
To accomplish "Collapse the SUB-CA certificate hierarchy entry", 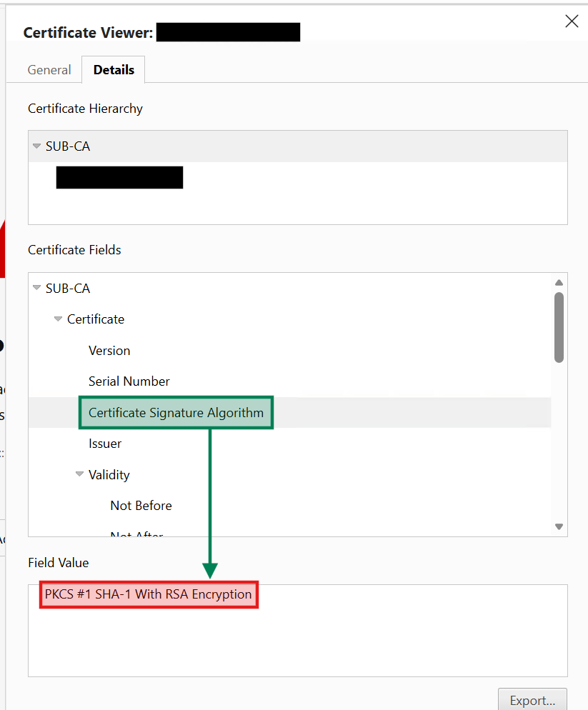I will (36, 146).
